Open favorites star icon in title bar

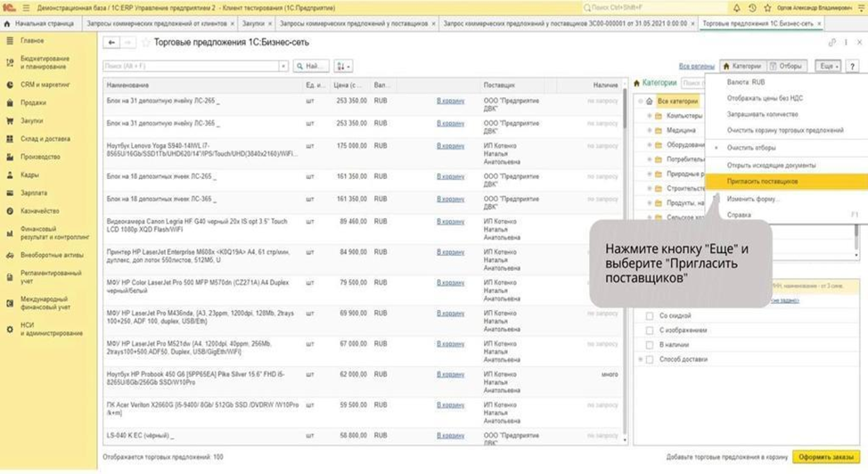[x=767, y=8]
